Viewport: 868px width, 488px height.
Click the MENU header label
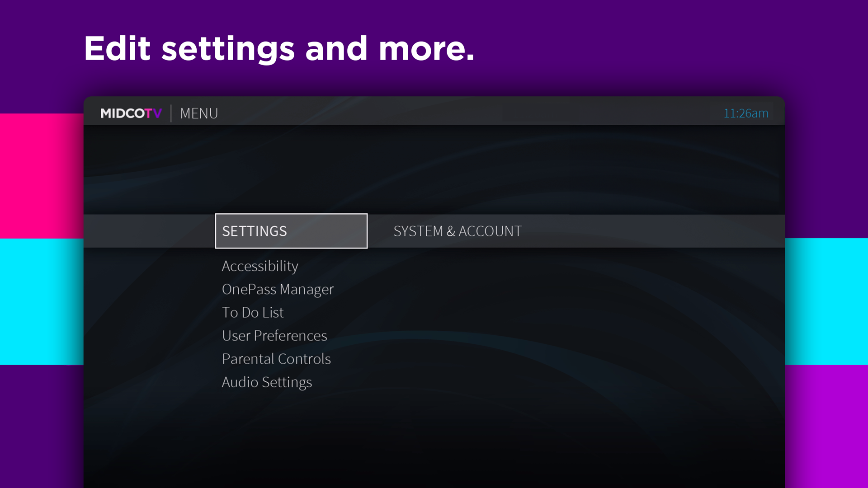click(x=198, y=113)
